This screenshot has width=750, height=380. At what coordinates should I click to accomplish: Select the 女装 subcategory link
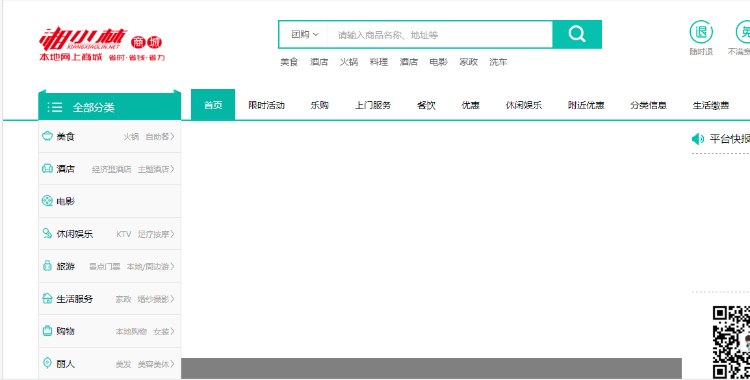(161, 331)
